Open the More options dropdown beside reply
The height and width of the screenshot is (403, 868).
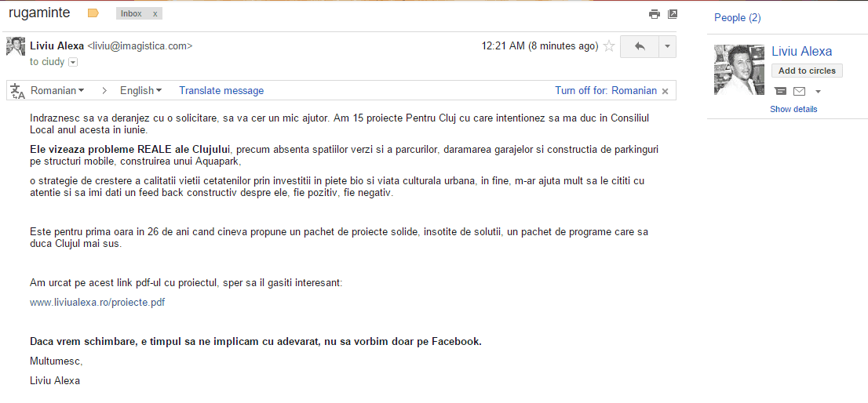point(668,46)
